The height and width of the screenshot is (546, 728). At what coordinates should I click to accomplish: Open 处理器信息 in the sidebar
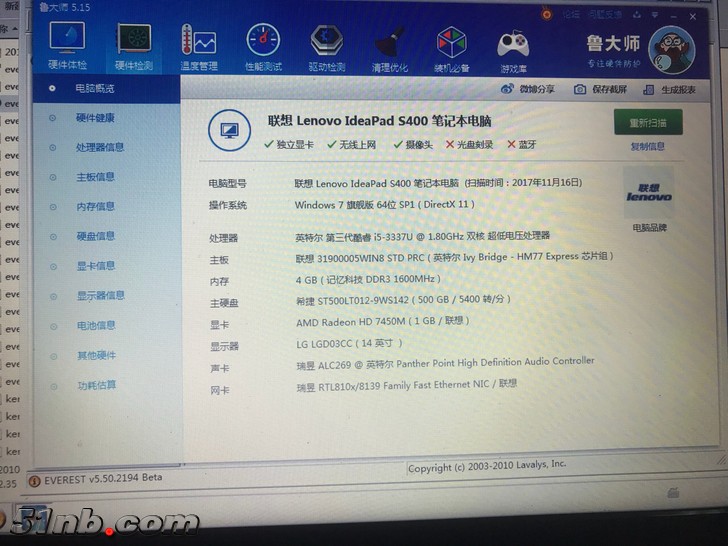pos(100,148)
